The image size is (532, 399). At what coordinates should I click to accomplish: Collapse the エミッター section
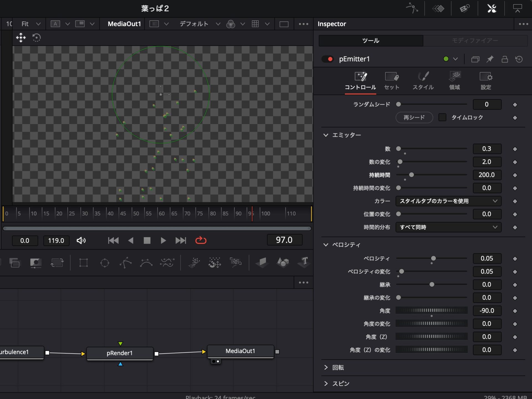(x=326, y=135)
